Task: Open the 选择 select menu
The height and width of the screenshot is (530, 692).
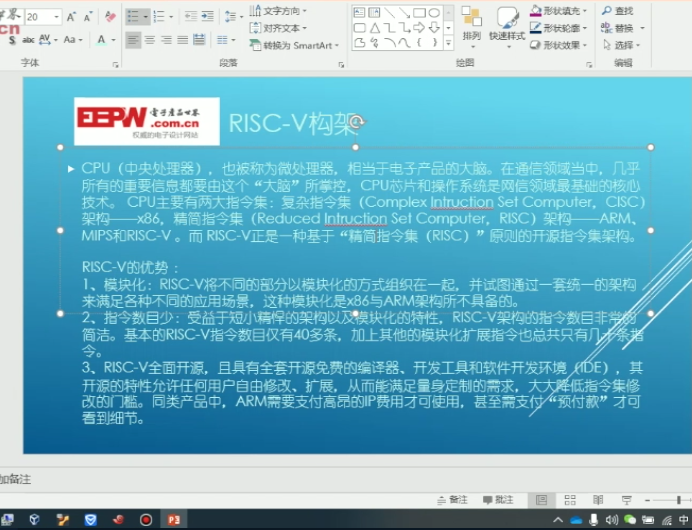Action: pos(621,45)
